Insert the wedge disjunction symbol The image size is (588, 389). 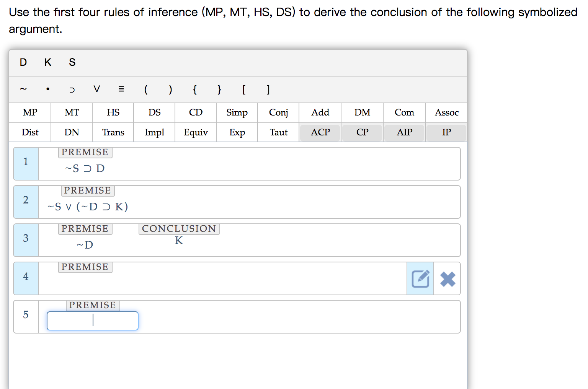tap(96, 90)
